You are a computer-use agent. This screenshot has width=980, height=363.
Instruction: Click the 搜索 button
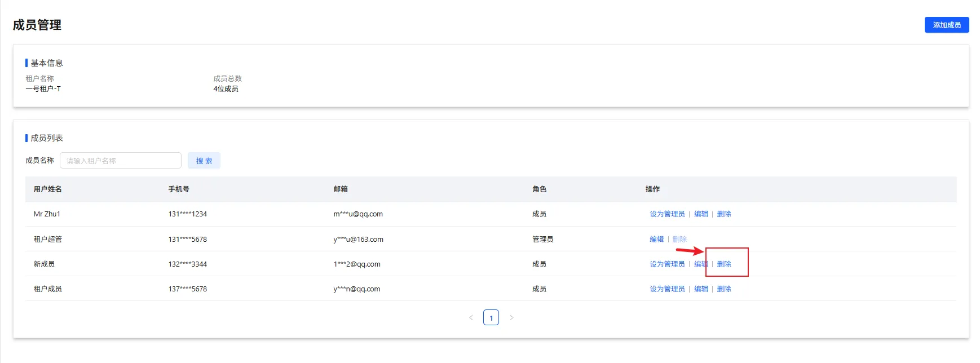click(204, 161)
